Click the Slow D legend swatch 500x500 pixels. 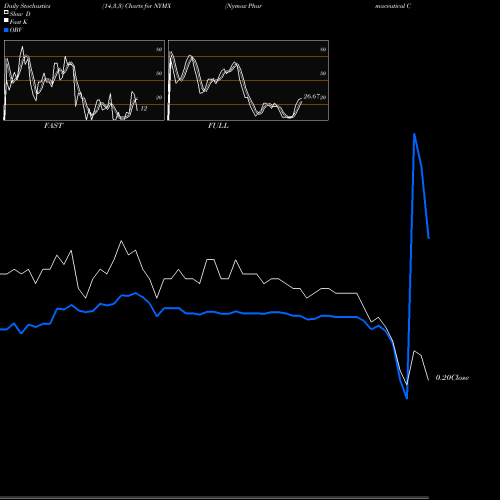[6, 12]
